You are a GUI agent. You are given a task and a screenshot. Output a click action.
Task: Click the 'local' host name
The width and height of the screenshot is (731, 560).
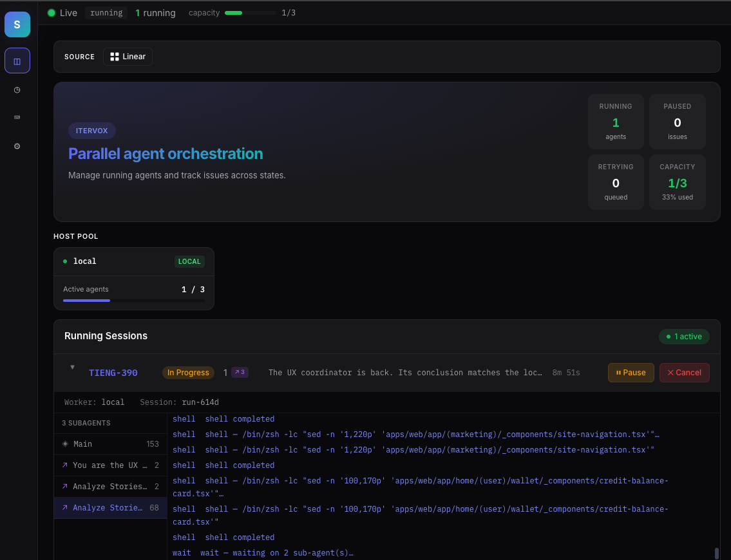coord(85,261)
